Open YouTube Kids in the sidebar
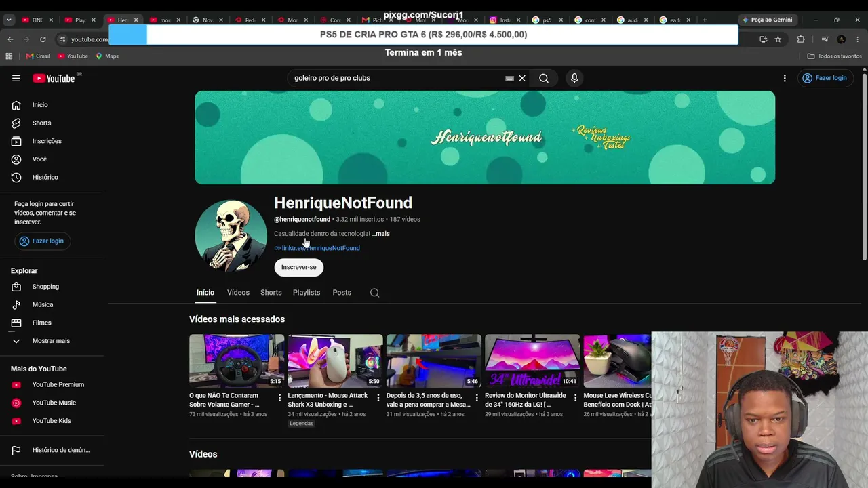 [x=53, y=421]
